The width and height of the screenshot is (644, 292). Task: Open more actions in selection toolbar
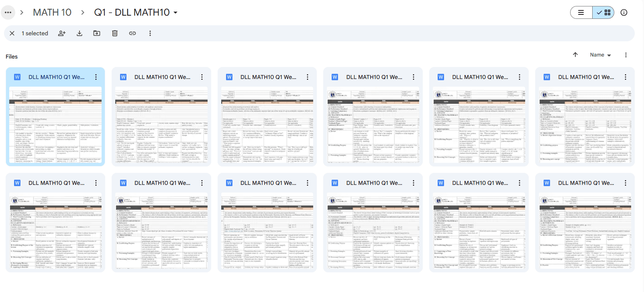click(x=150, y=33)
